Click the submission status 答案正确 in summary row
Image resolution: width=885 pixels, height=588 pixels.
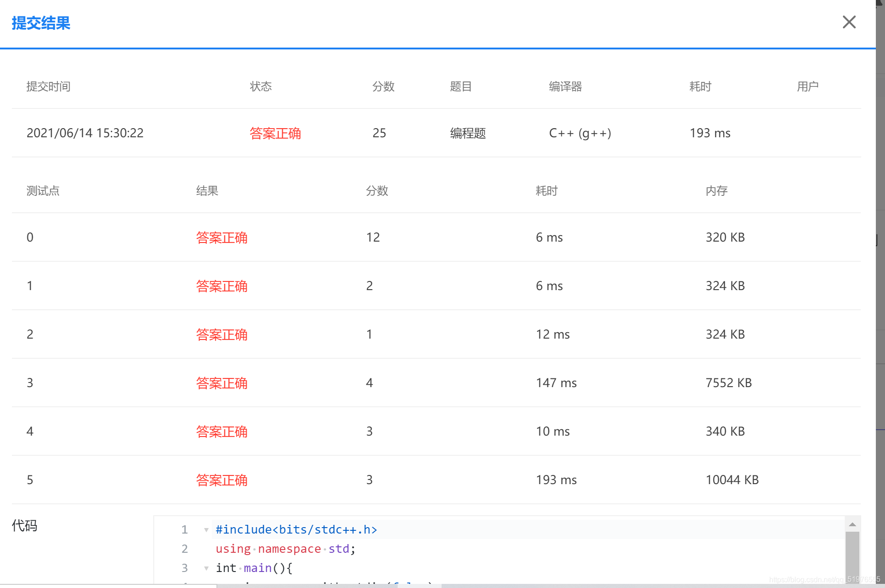click(x=275, y=133)
